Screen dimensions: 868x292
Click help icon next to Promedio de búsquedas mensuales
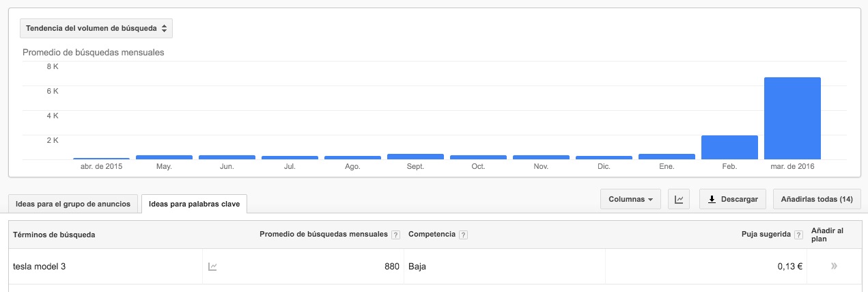click(x=395, y=235)
